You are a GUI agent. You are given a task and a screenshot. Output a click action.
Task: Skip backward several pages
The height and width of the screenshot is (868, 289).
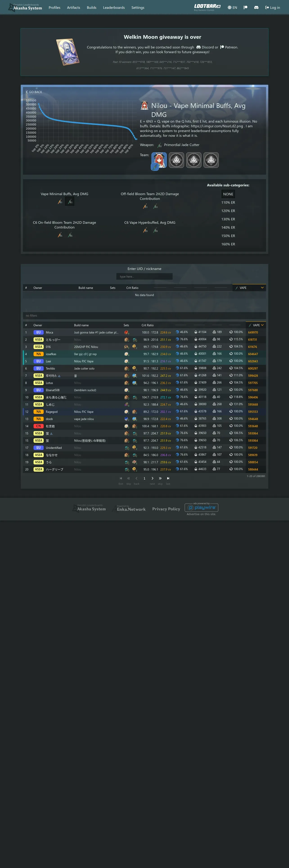click(x=129, y=478)
